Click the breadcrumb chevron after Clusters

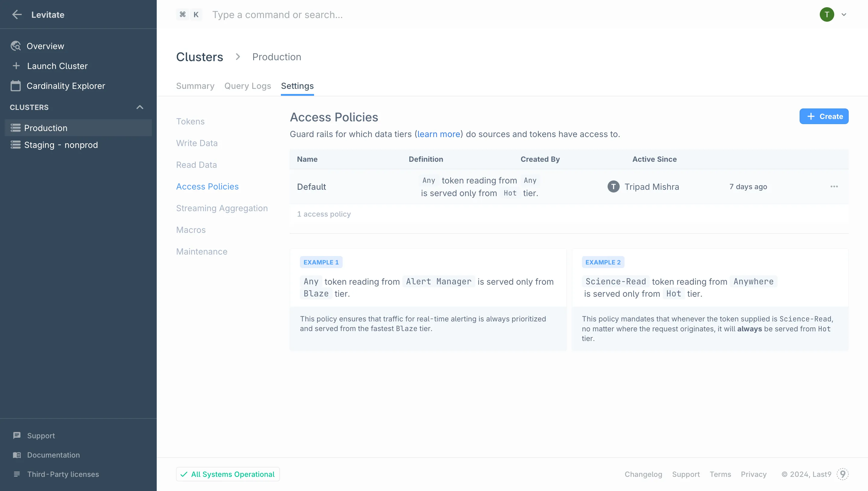238,57
